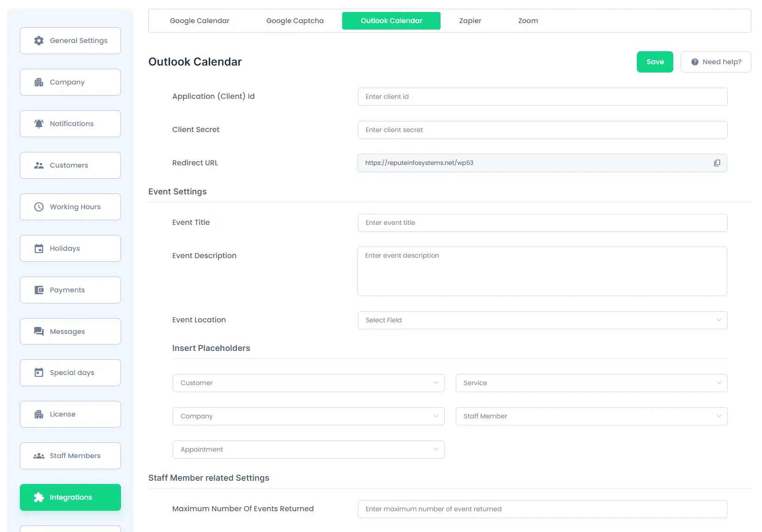Open the Company settings page
Viewport: 762px width, 532px height.
70,82
